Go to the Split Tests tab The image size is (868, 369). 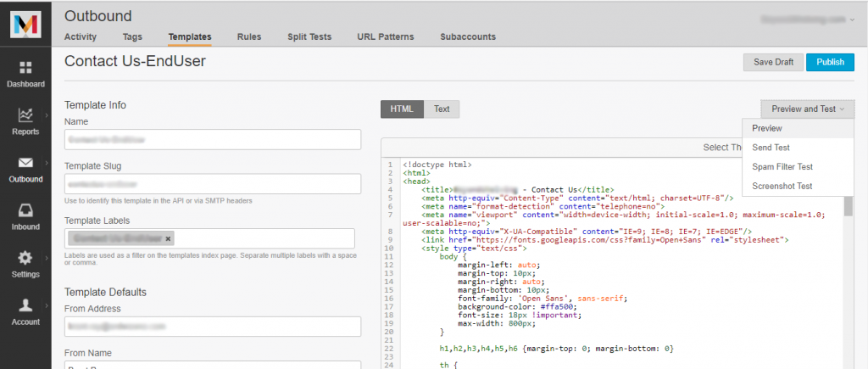(308, 37)
